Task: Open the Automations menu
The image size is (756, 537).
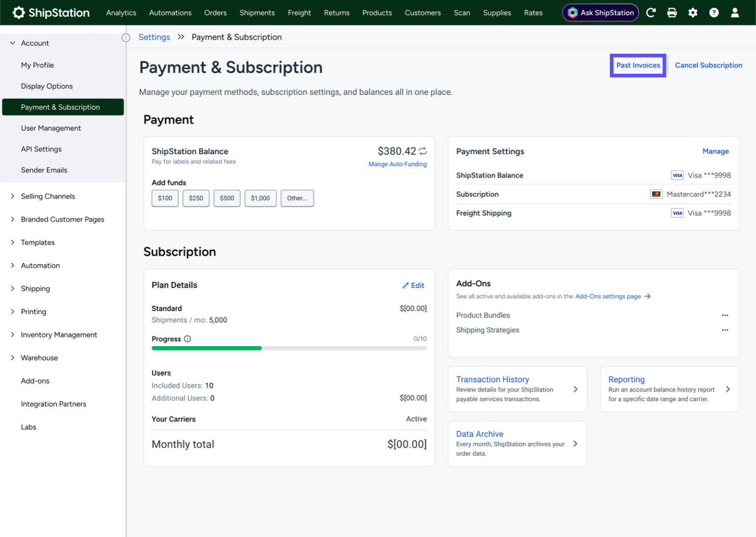Action: tap(170, 13)
